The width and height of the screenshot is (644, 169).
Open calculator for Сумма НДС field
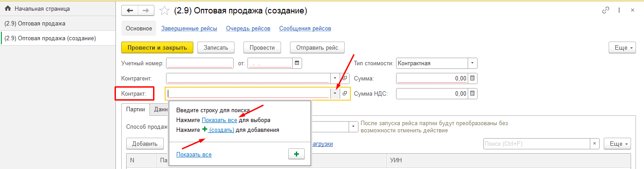[x=472, y=93]
